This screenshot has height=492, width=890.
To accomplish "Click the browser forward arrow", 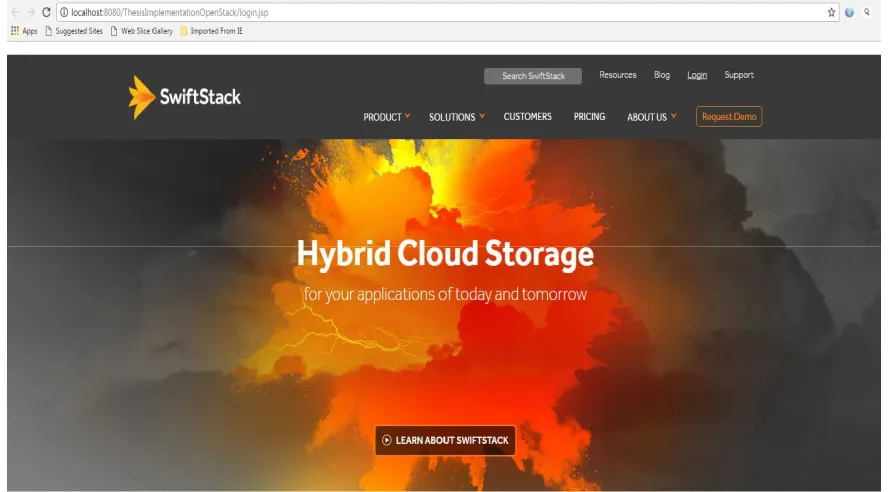I will point(31,12).
